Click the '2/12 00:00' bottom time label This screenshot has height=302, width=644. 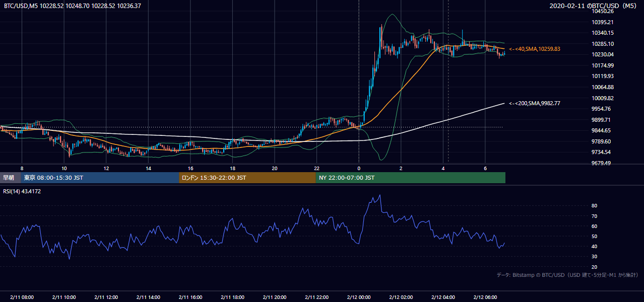coord(359,297)
